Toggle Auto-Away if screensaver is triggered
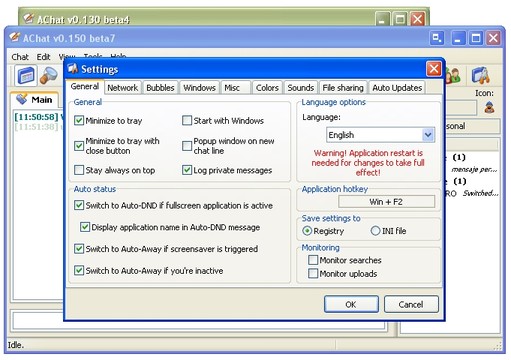This screenshot has width=511, height=360. 79,249
